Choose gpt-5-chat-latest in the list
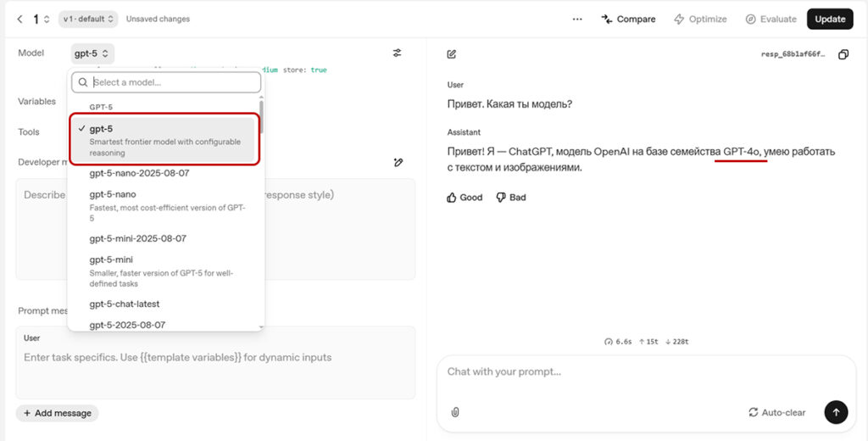This screenshot has height=441, width=868. pyautogui.click(x=125, y=304)
